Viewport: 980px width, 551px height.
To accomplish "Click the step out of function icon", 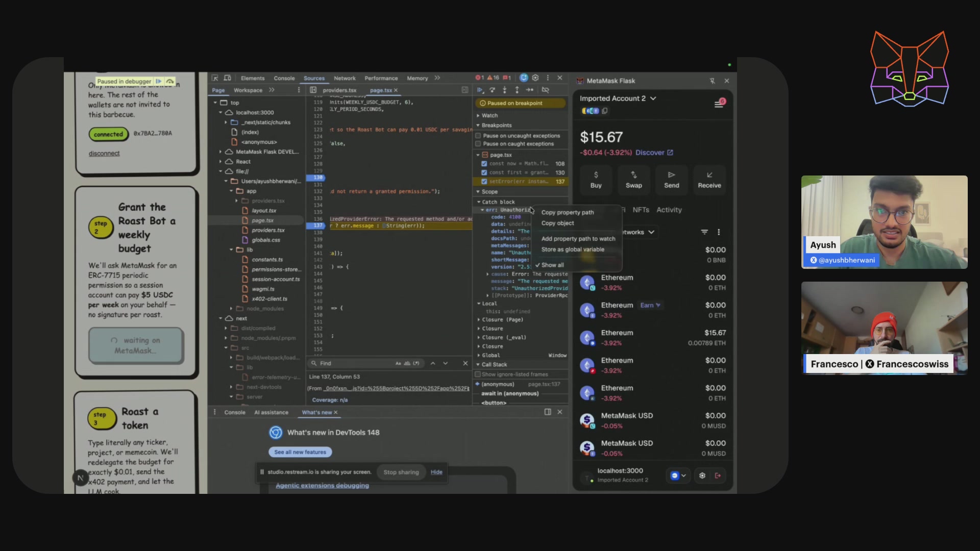I will point(517,90).
